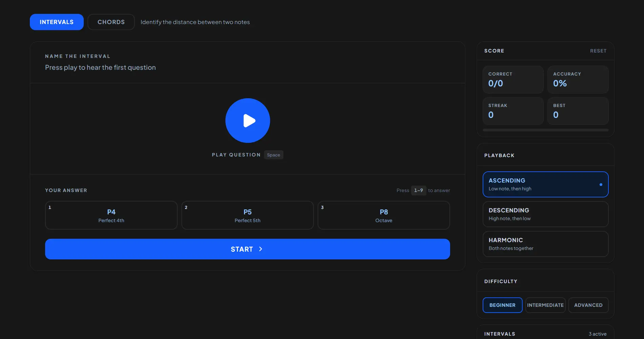Image resolution: width=644 pixels, height=339 pixels.
Task: Set difficulty to Intermediate
Action: [x=545, y=305]
